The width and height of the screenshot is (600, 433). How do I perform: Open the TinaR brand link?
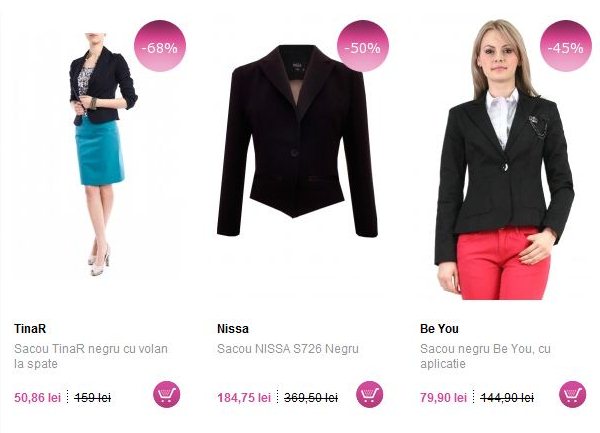pos(30,329)
